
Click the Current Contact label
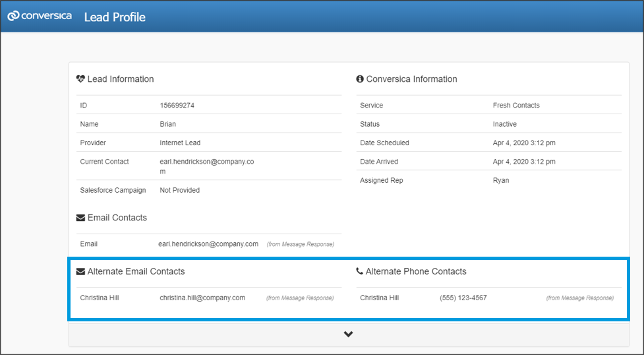coord(104,162)
